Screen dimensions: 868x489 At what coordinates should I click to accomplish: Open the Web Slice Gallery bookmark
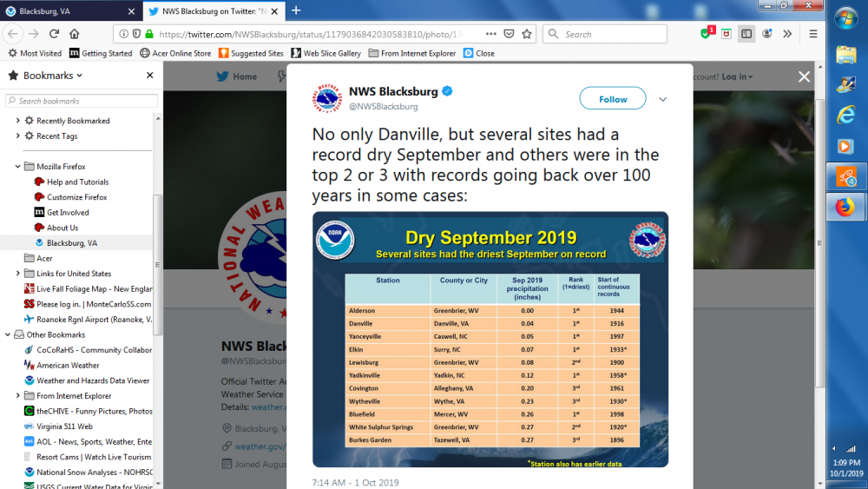click(x=326, y=53)
